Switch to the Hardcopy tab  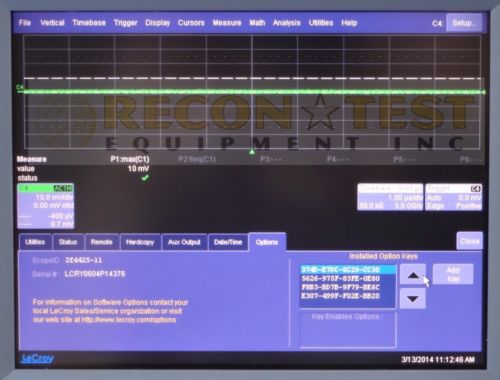[140, 242]
